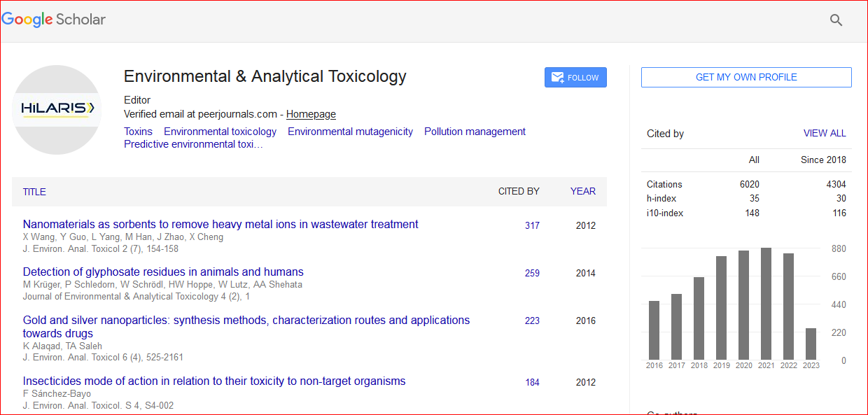Open Pollution management interest link
The image size is (868, 415).
pos(475,132)
